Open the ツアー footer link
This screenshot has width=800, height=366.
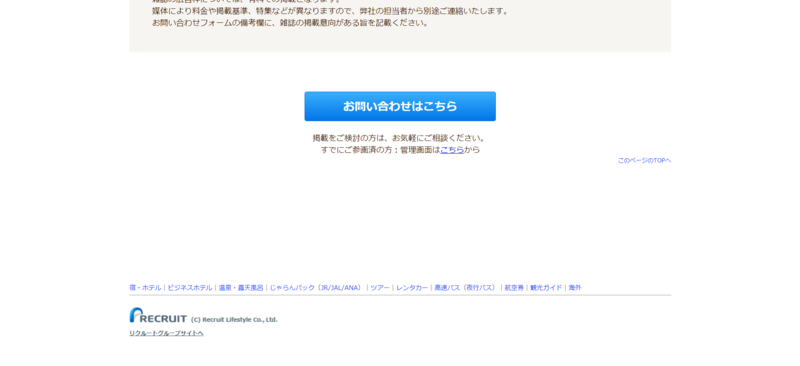(380, 288)
